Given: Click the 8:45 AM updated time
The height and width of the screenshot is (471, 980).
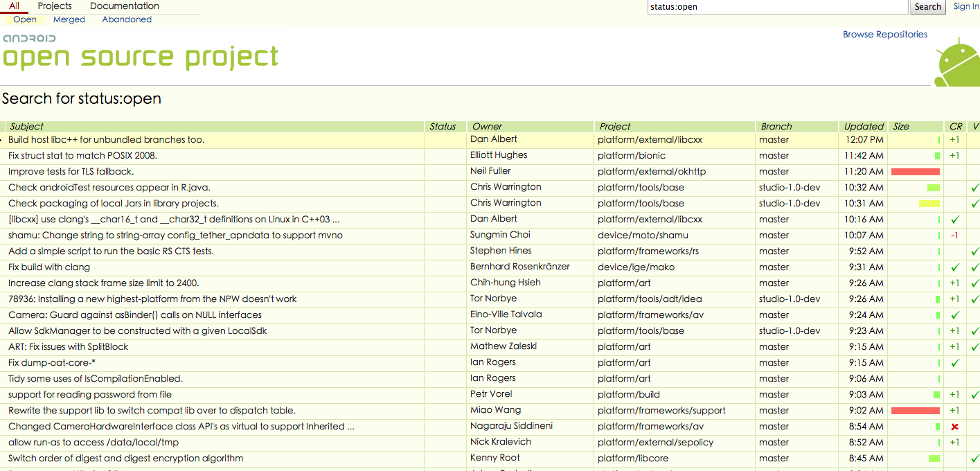Looking at the screenshot, I should pyautogui.click(x=866, y=459).
